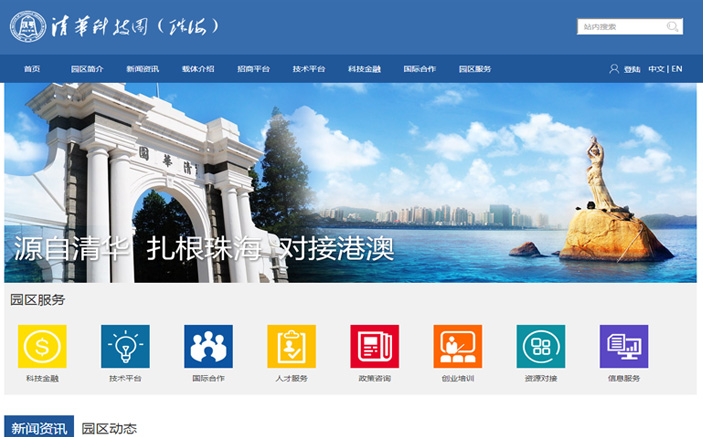Viewport: 703px width, 437px height.
Task: Click the 政策咨询 text label
Action: click(x=375, y=378)
